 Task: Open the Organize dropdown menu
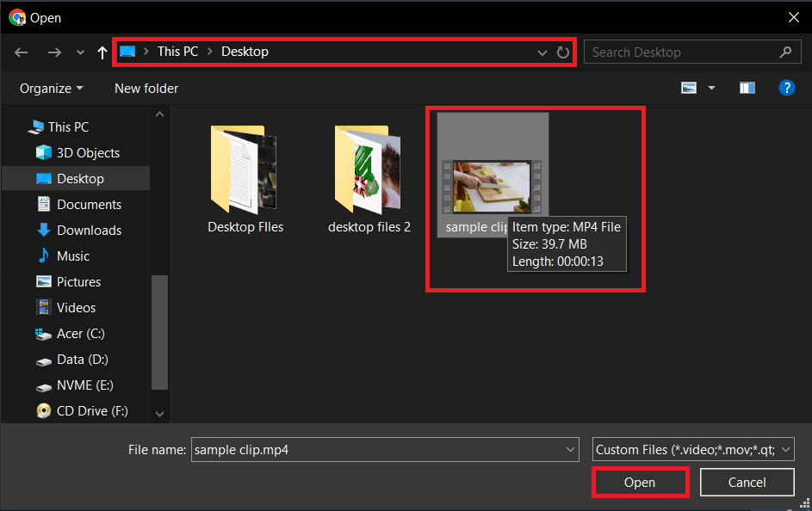49,88
